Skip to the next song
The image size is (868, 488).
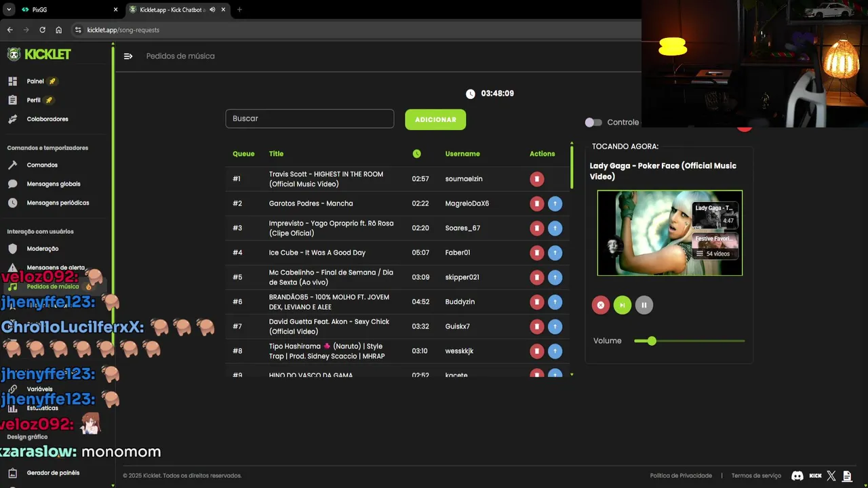[x=622, y=305]
